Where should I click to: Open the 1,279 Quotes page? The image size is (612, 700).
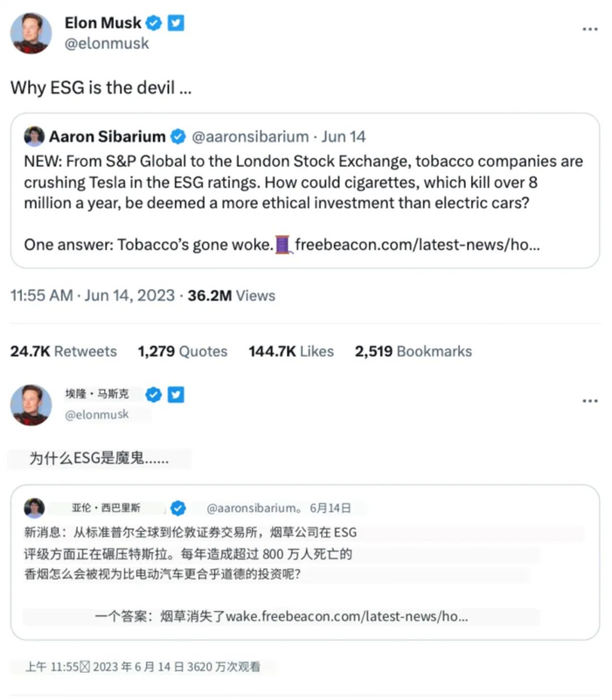(x=182, y=351)
